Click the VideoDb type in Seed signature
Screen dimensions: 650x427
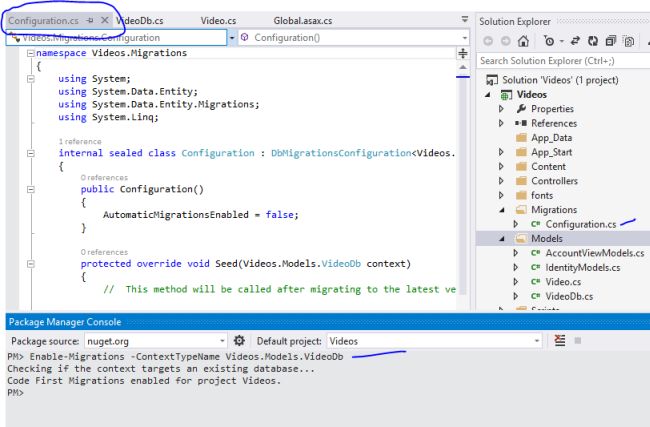click(x=341, y=264)
